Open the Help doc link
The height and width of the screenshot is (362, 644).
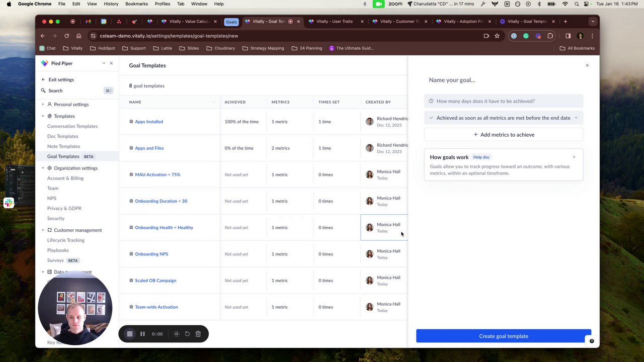click(x=481, y=157)
